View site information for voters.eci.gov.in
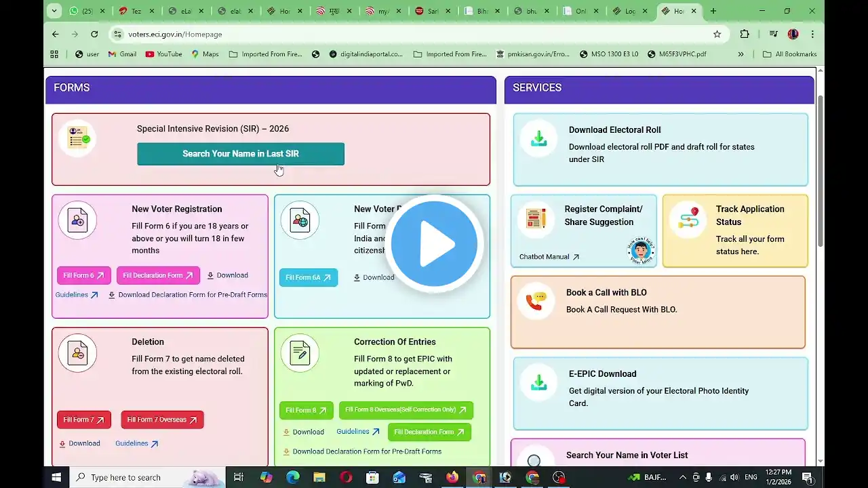The width and height of the screenshot is (868, 488). tap(118, 34)
